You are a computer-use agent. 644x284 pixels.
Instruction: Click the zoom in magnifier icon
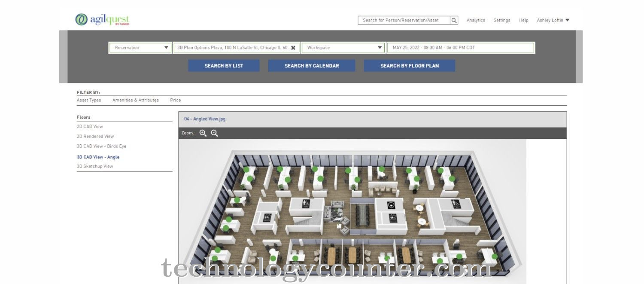(203, 133)
